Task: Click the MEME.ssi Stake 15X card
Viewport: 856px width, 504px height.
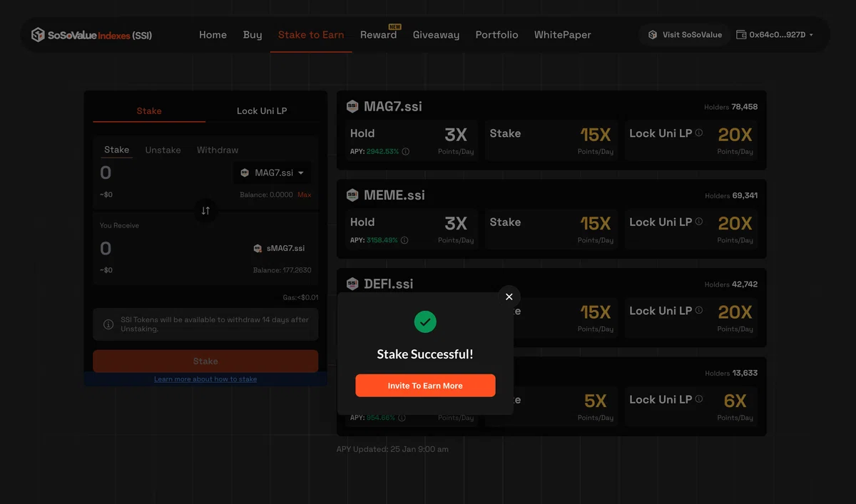Action: tap(551, 230)
